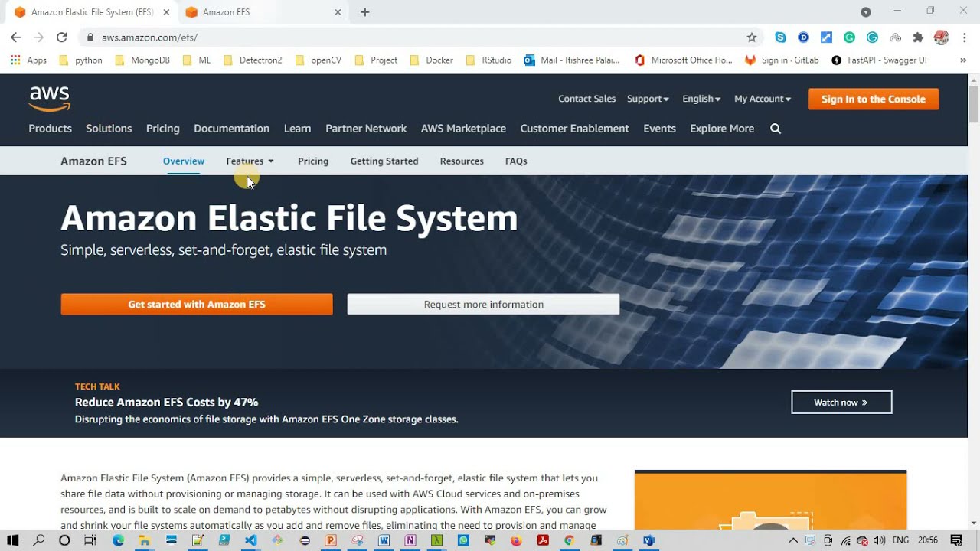This screenshot has width=980, height=551.
Task: Open the Windows Start menu
Action: click(12, 540)
